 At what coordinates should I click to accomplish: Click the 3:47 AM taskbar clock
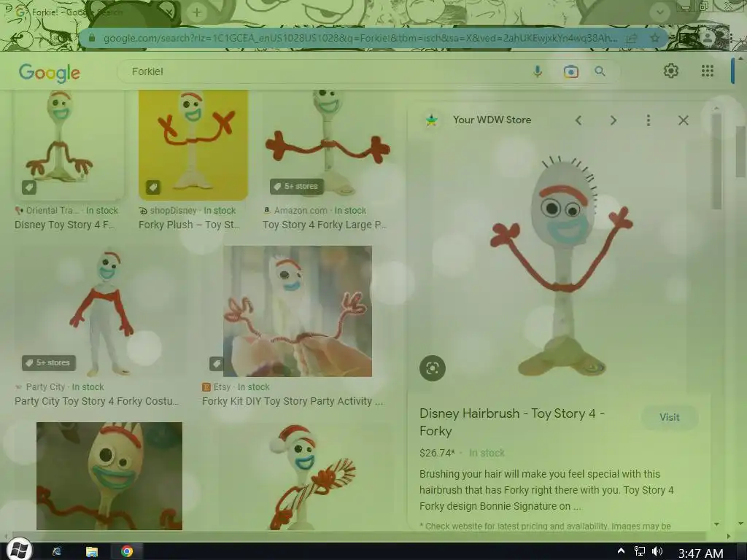[700, 553]
